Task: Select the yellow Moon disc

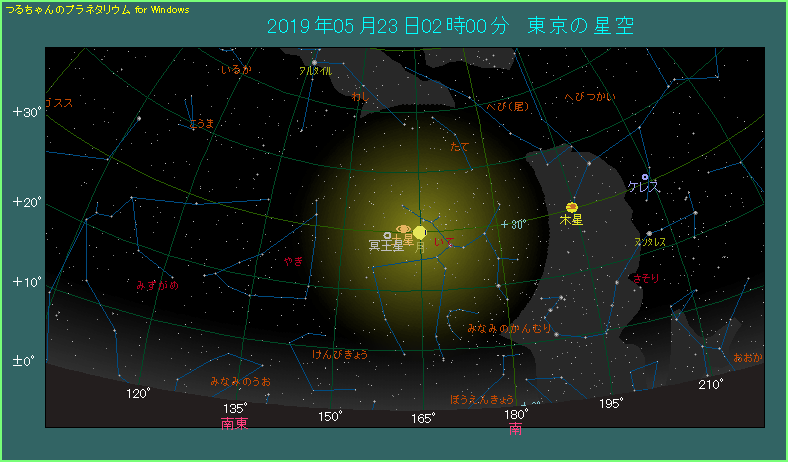Action: click(x=420, y=232)
